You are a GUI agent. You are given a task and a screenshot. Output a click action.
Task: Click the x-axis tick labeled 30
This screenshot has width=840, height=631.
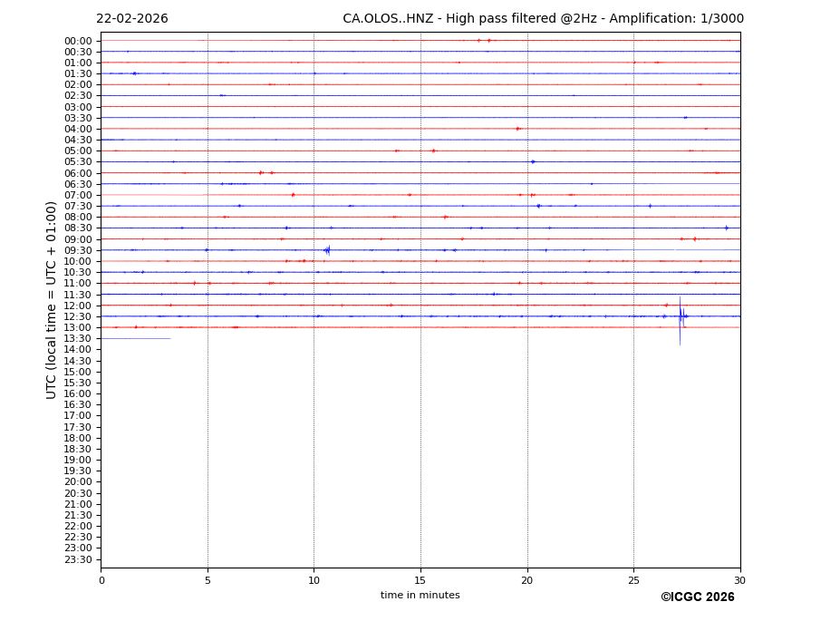[x=739, y=580]
